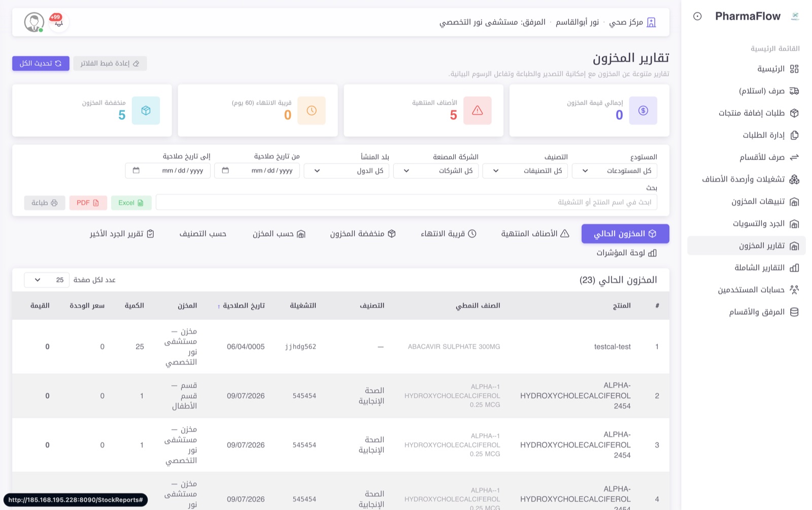Image resolution: width=812 pixels, height=510 pixels.
Task: Click the PharmaFlow logo icon
Action: (795, 16)
